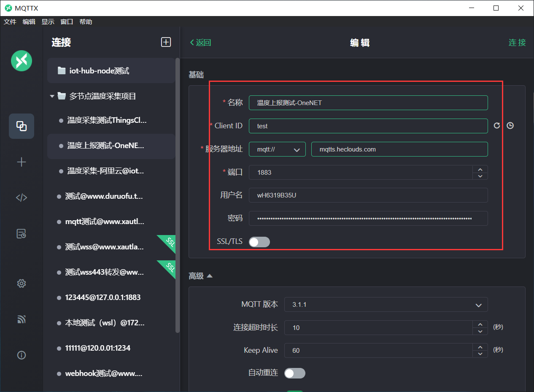
Task: Open Settings gear icon in sidebar
Action: pyautogui.click(x=22, y=284)
